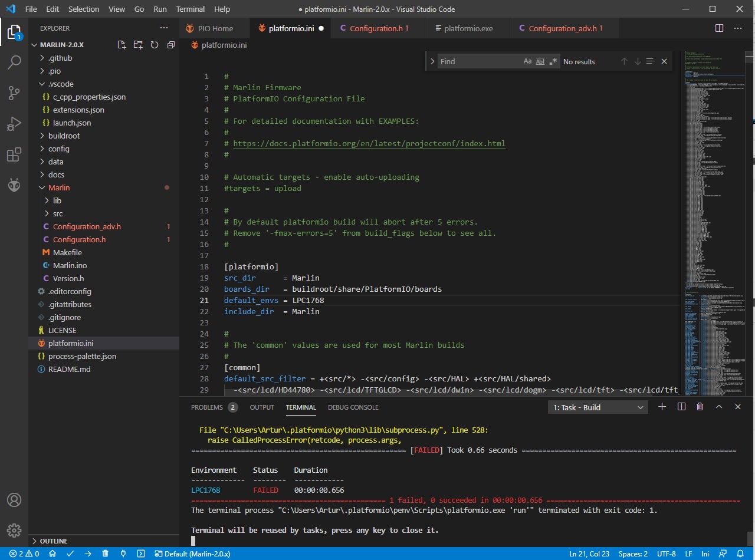The height and width of the screenshot is (560, 755).
Task: Expand Replace mode in Find widget
Action: [432, 61]
